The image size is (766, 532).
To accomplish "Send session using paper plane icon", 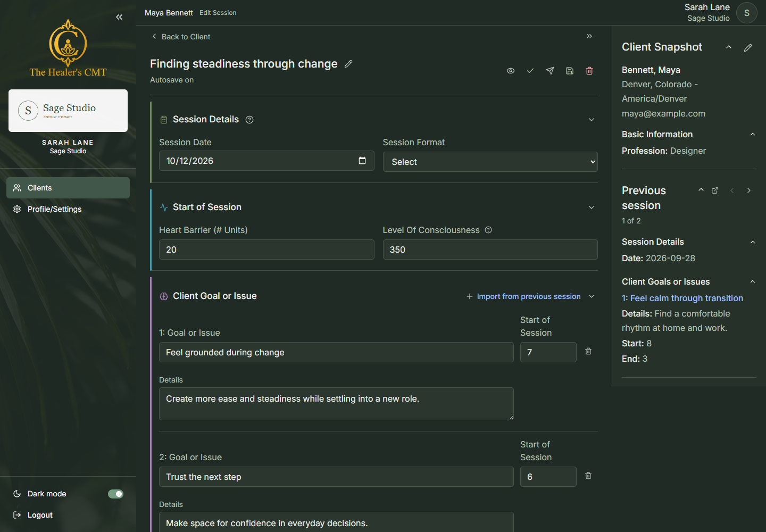I will pos(550,71).
